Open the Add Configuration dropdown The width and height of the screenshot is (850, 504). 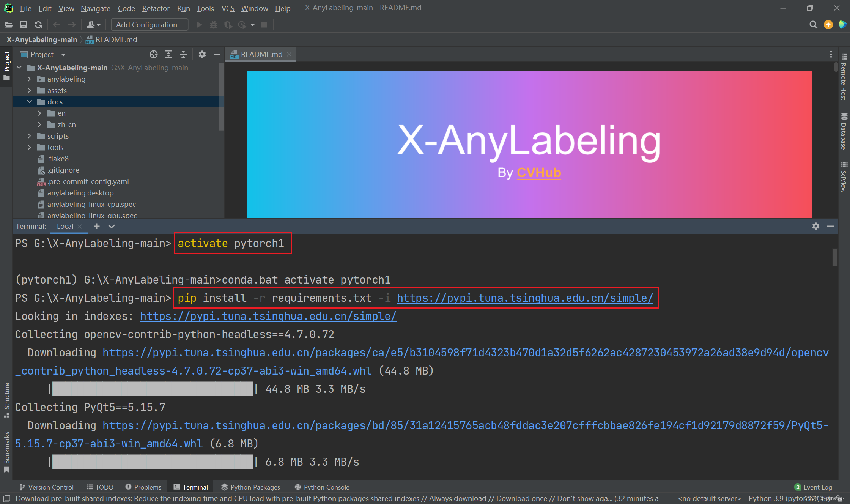coord(149,24)
